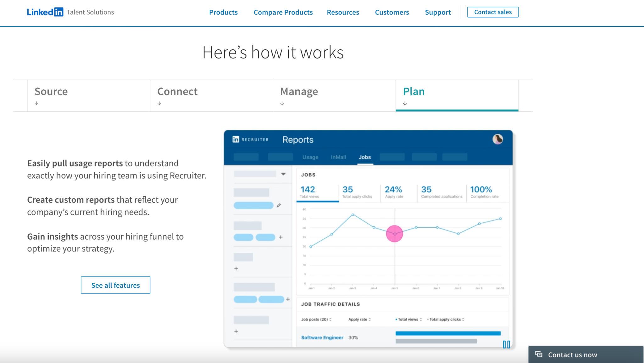Viewport: 644px width, 363px height.
Task: Switch to the Usage tab in Reports
Action: [x=310, y=157]
